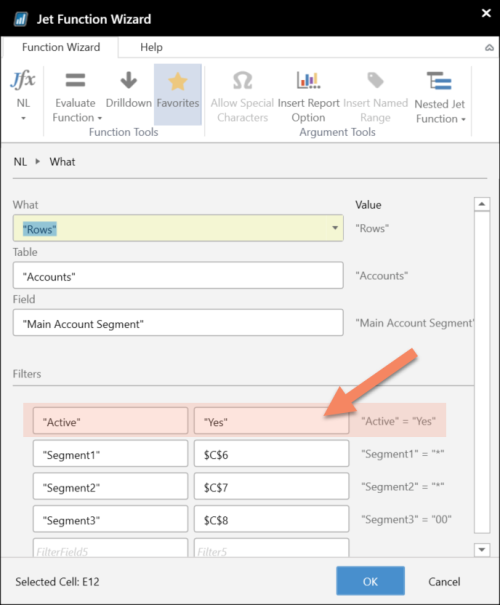The image size is (500, 605).
Task: Click the Insert Named Range tag icon
Action: click(375, 80)
